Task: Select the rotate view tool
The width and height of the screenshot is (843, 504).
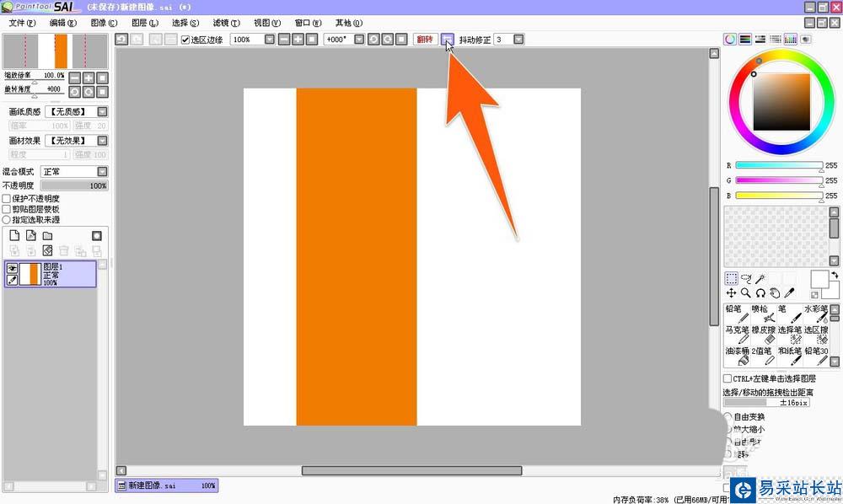Action: 760,292
